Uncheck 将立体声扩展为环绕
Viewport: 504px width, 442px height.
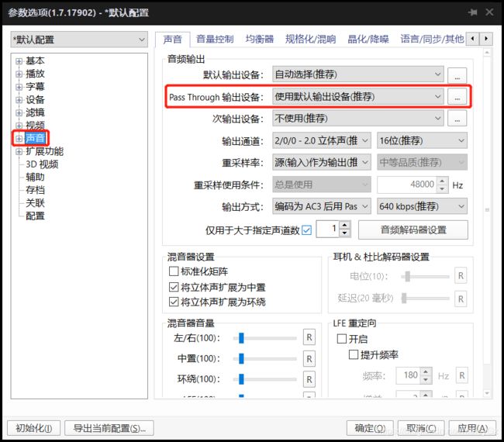(174, 302)
